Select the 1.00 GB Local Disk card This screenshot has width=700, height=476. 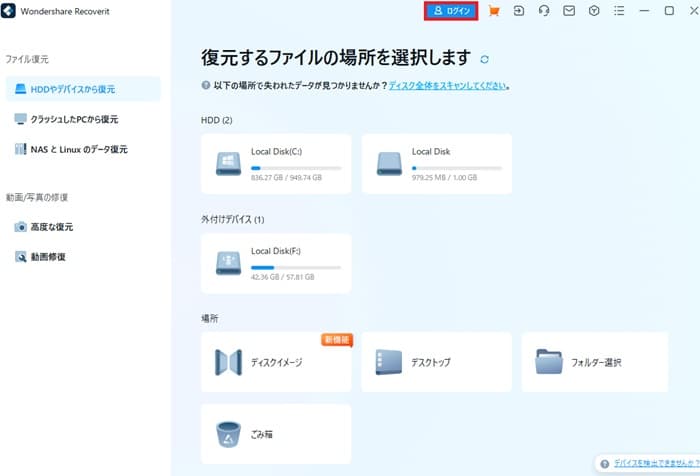click(437, 164)
